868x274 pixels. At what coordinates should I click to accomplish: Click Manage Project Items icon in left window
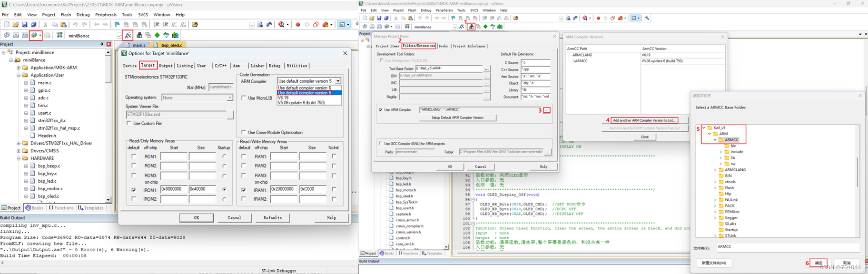pos(139,35)
